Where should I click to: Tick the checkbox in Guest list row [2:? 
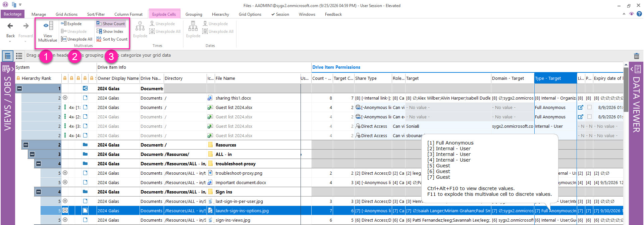click(589, 117)
